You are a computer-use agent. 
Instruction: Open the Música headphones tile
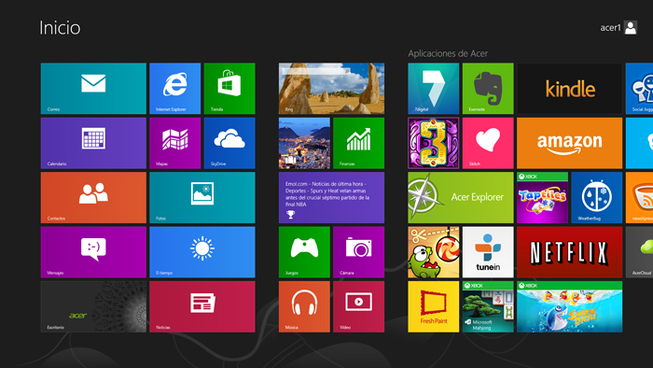click(304, 306)
